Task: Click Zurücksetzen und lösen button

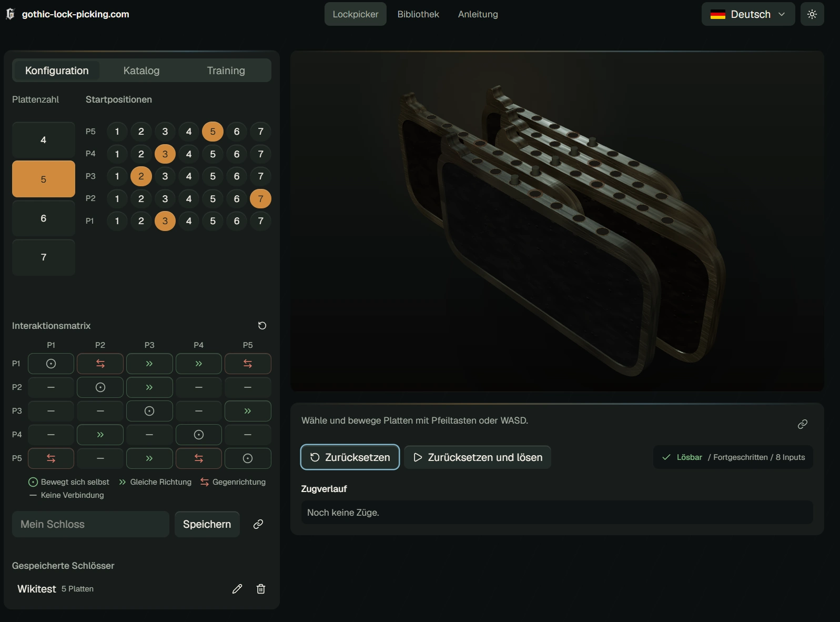Action: 478,457
